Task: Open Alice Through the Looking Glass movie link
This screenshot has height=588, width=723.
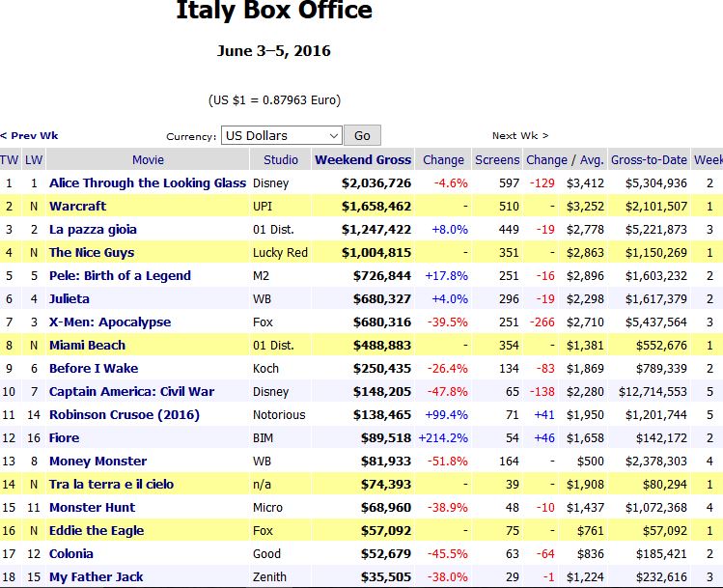Action: click(148, 183)
